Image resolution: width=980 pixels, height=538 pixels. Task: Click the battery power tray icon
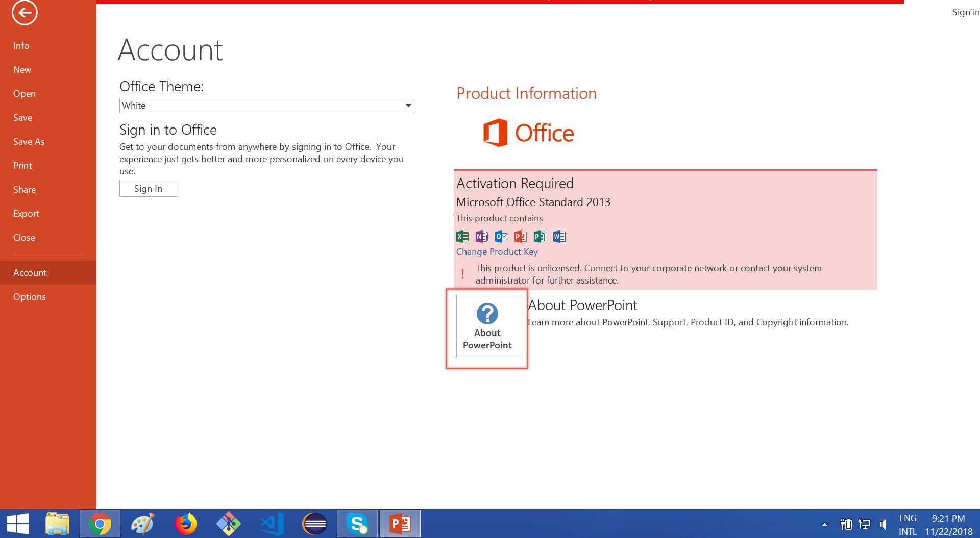click(846, 524)
